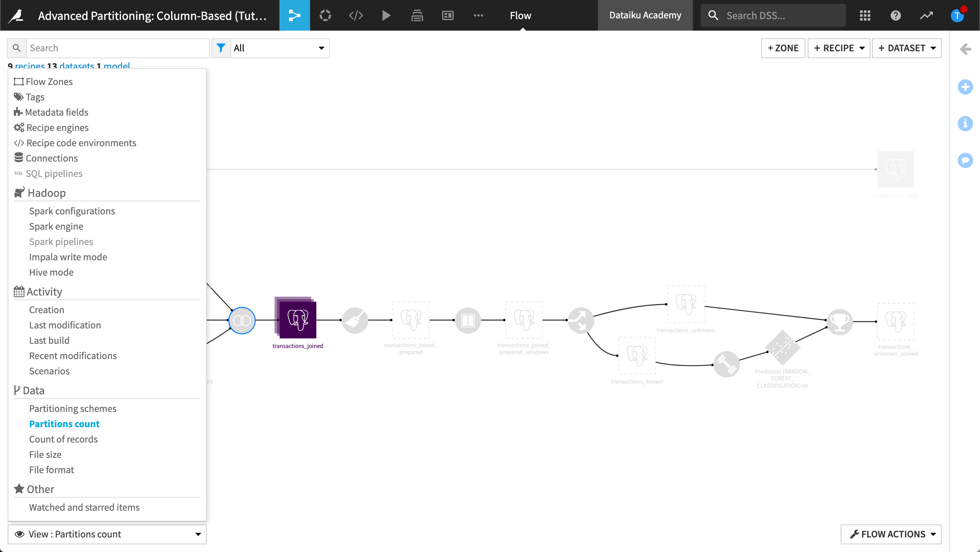Select the Join recipe circle node
The image size is (980, 552).
[x=242, y=320]
